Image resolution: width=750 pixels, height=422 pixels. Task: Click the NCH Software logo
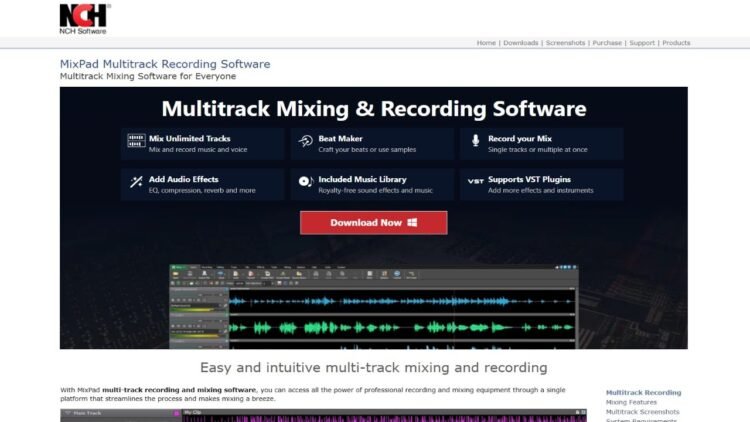tap(85, 19)
